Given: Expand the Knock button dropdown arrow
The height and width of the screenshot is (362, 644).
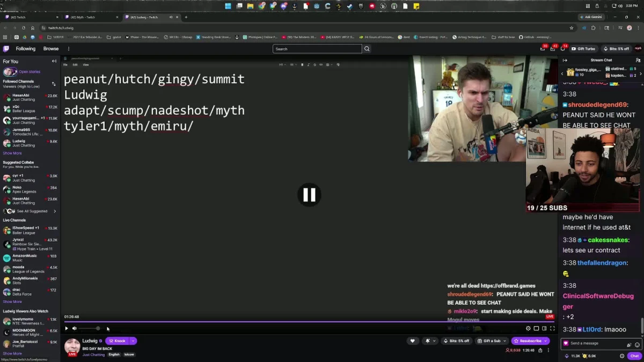Looking at the screenshot, I should click(x=133, y=341).
